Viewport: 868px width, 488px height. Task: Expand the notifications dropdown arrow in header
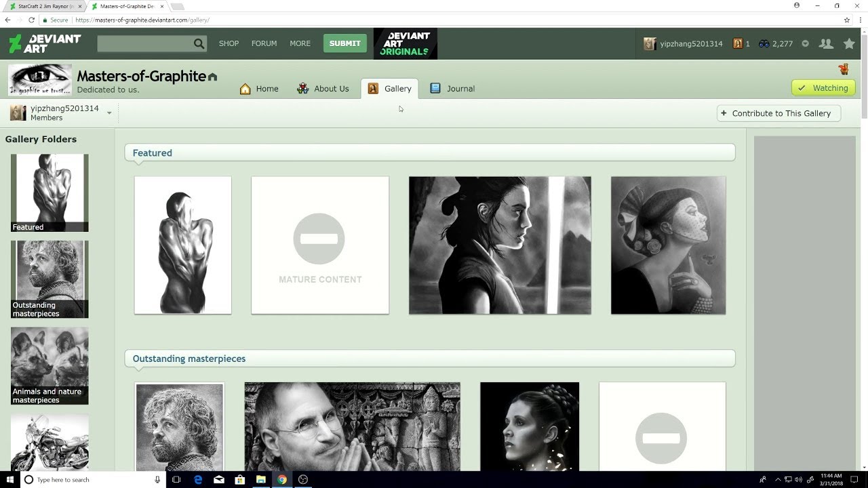[805, 43]
